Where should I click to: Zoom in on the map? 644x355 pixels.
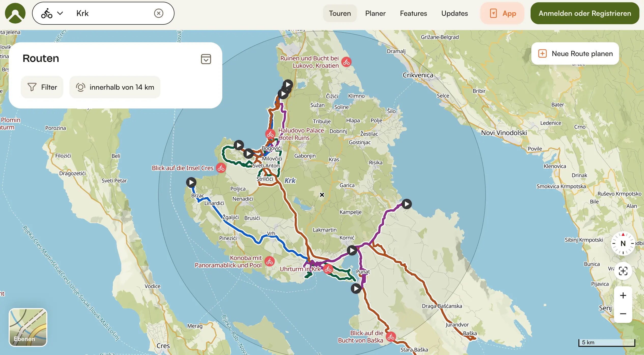pos(623,295)
